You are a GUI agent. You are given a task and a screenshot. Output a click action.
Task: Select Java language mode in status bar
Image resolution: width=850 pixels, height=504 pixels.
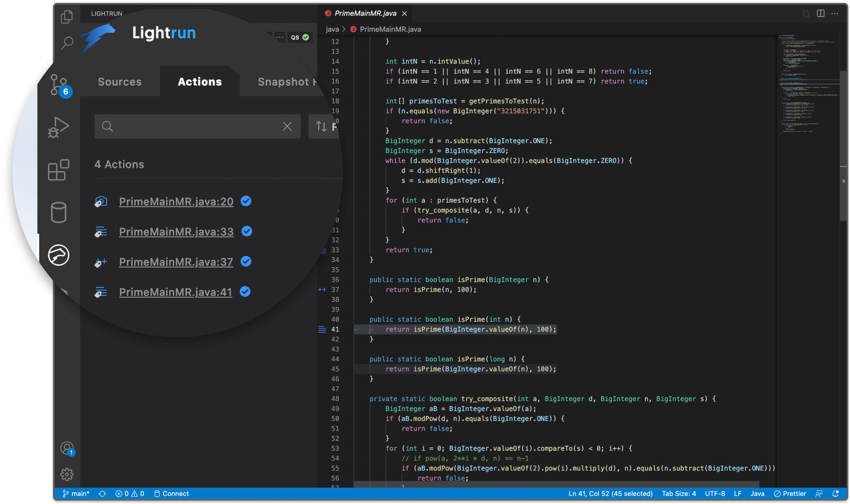(757, 494)
